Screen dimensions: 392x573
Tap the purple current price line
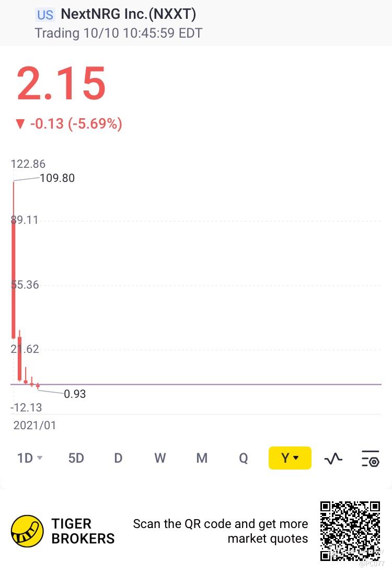196,384
